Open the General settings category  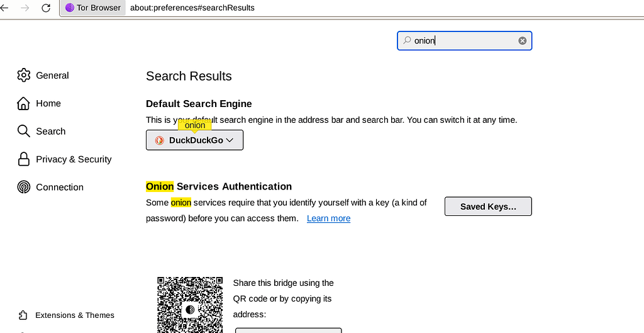tap(43, 76)
